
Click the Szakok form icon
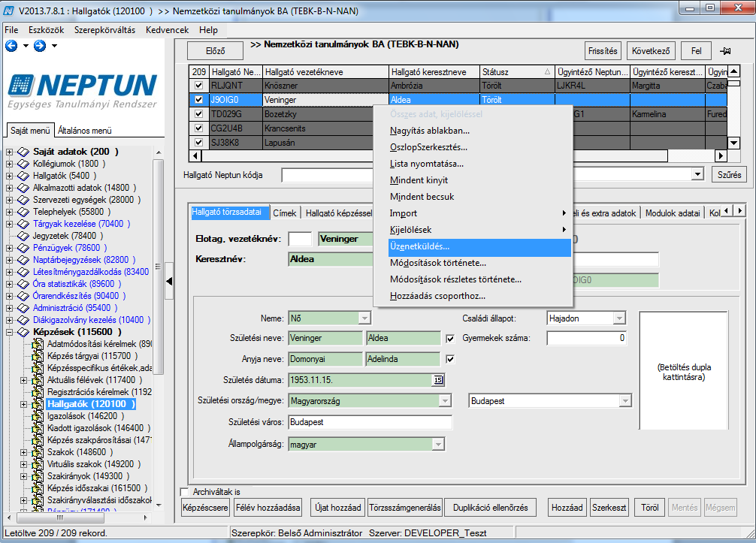click(x=37, y=452)
